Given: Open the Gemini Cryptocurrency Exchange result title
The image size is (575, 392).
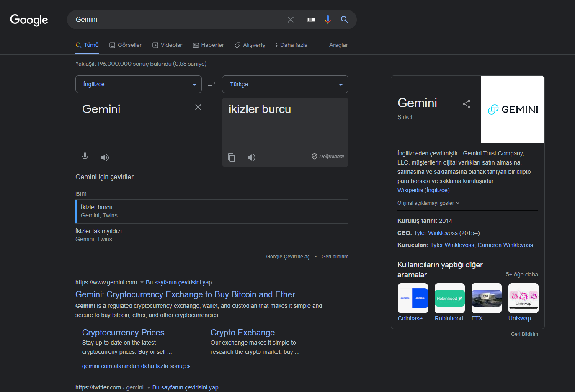Looking at the screenshot, I should click(x=185, y=294).
